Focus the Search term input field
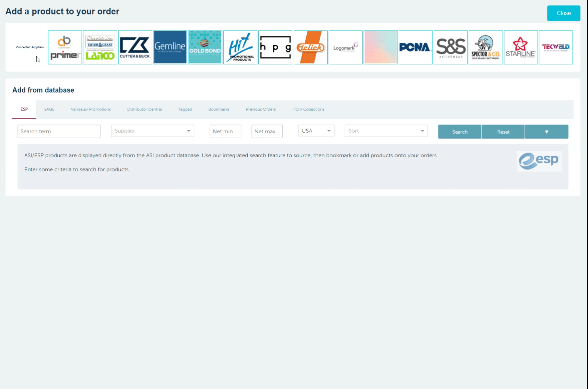The height and width of the screenshot is (389, 588). click(x=59, y=131)
